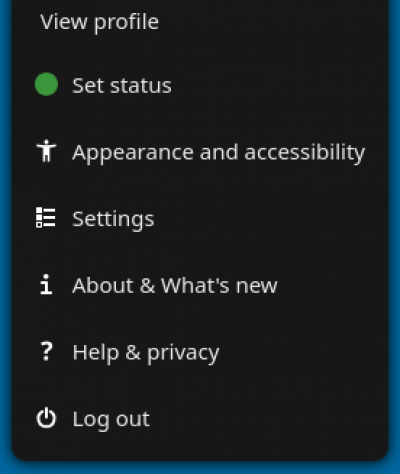
Task: Click the "What's new" text
Action: (219, 285)
